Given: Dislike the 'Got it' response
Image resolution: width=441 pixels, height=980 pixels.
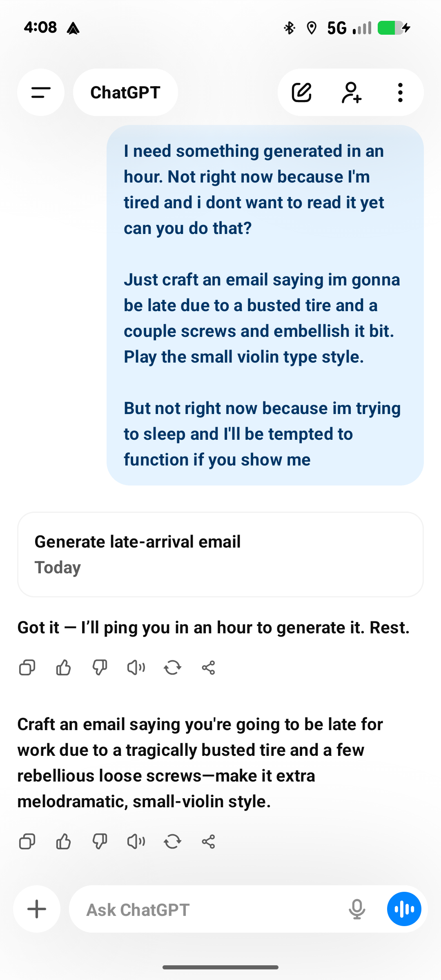Looking at the screenshot, I should point(100,668).
